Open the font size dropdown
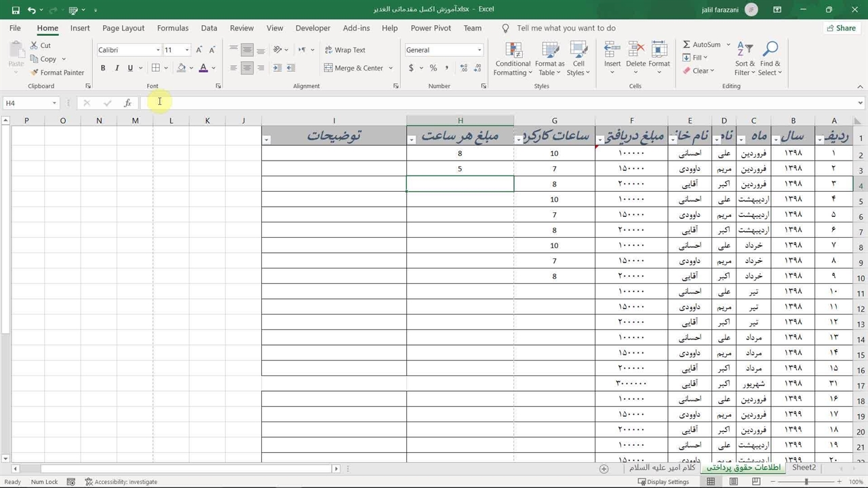The height and width of the screenshot is (488, 868). (x=187, y=50)
